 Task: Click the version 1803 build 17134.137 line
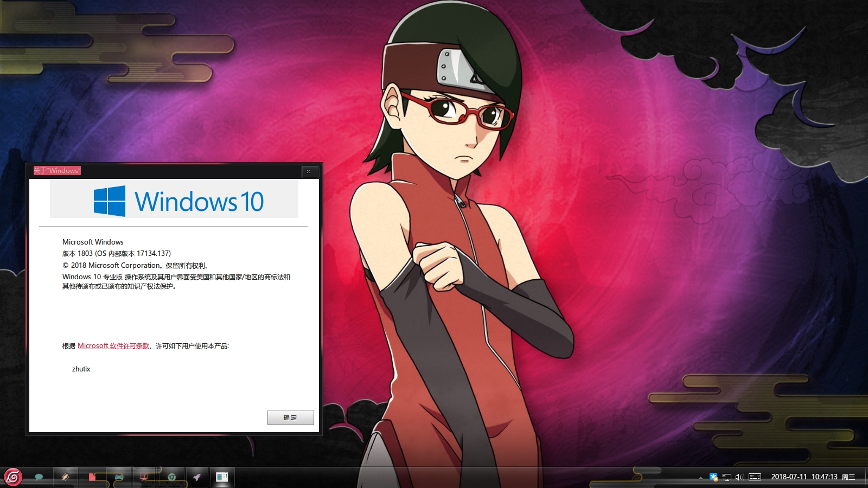click(117, 253)
